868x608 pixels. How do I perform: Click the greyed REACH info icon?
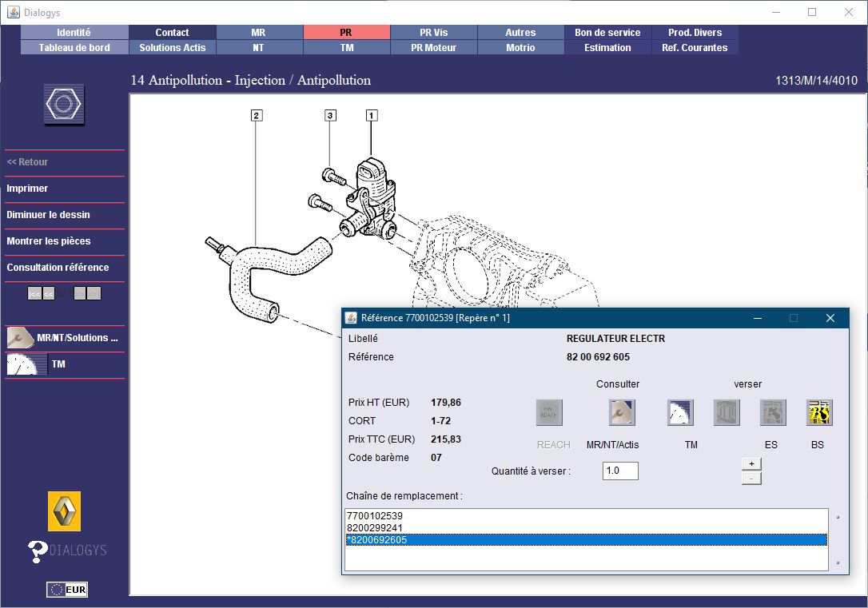point(549,412)
